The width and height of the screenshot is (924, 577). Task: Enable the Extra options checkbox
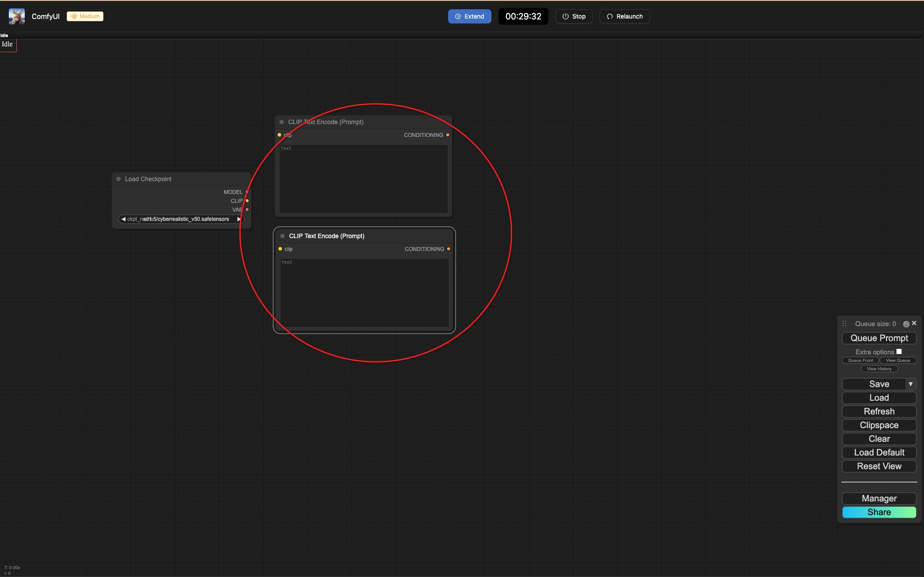click(x=899, y=352)
